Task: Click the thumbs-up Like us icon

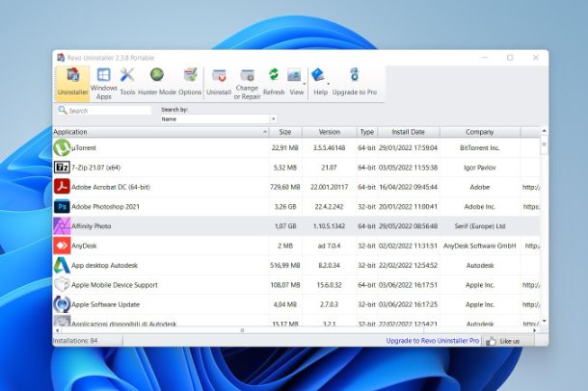Action: [x=491, y=341]
